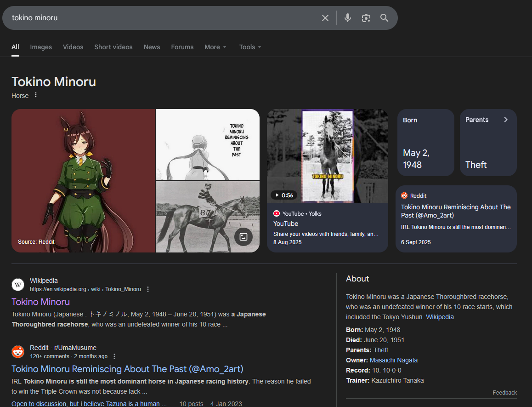Open Reddit result Tokino Minoru Reminiscing About The Past (@Amo_2art)
Viewport: 532px width, 407px height.
127,369
